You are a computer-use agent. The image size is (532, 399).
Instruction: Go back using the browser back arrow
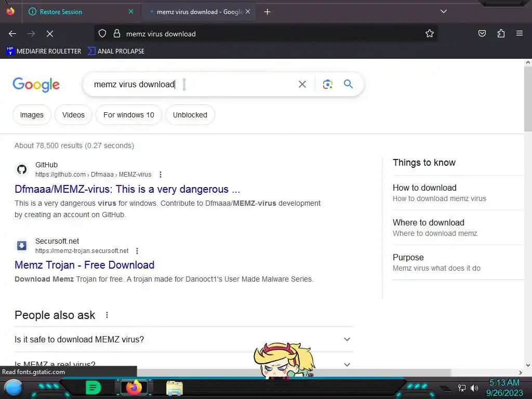[12, 34]
